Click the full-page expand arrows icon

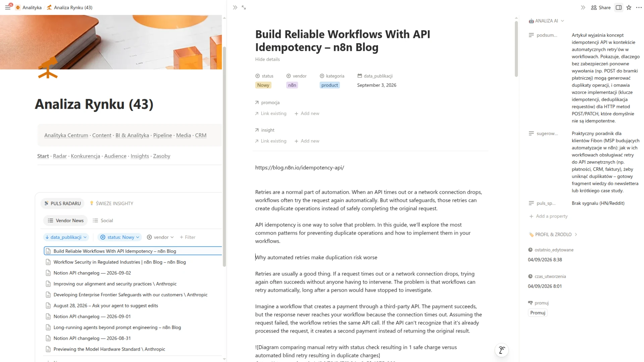point(244,7)
